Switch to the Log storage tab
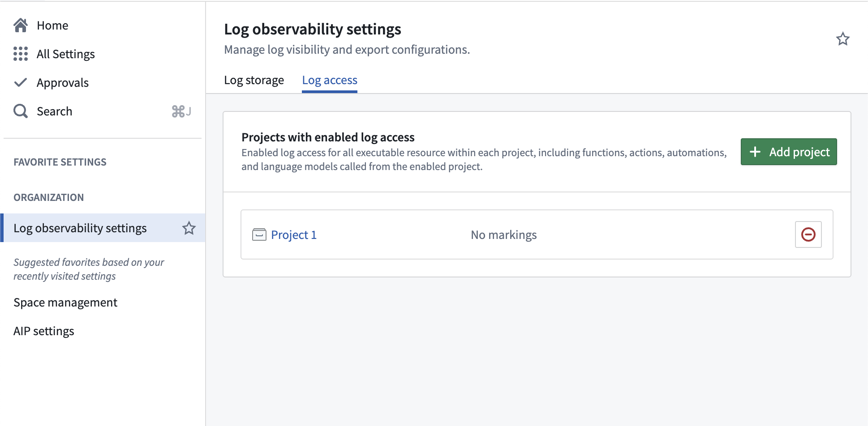This screenshot has height=426, width=868. 254,80
